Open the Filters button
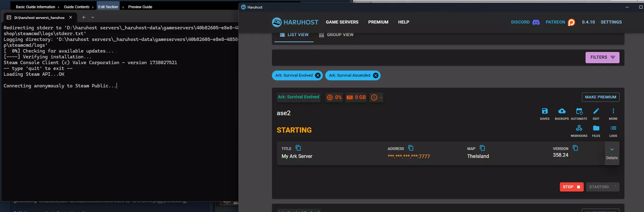Viewport: 644px width, 212px height. 602,57
